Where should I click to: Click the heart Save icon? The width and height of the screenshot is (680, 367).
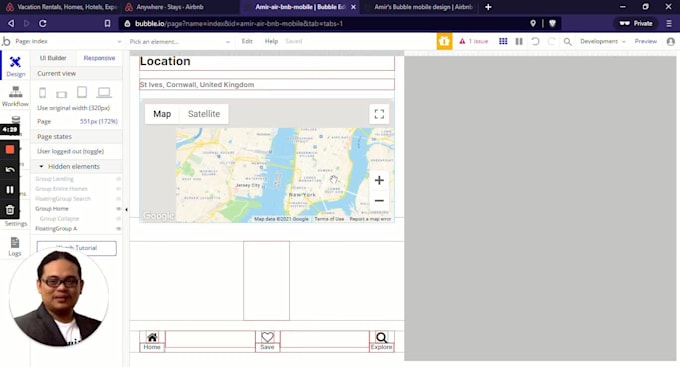(268, 337)
